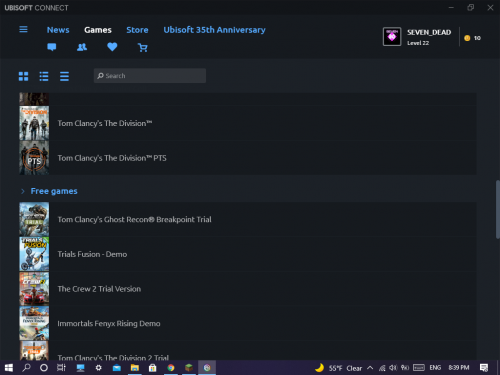Open the Store tab
The image size is (500, 375).
click(x=137, y=30)
